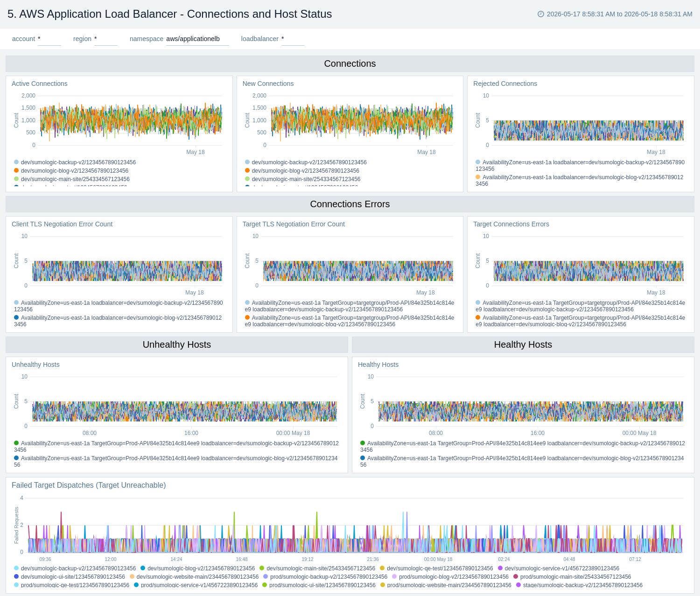The height and width of the screenshot is (596, 700).
Task: Toggle blue blog-v2 legend entry in Unhealthy Hosts
Action: click(x=176, y=462)
